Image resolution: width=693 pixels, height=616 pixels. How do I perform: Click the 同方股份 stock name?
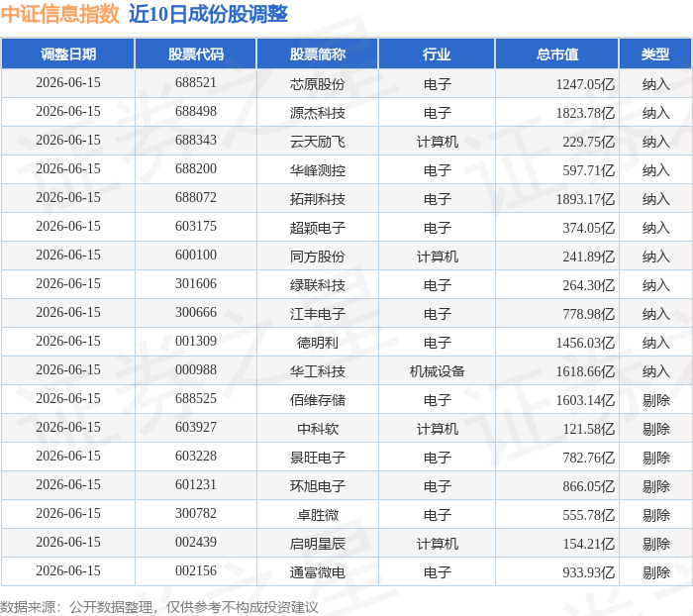[x=318, y=257]
